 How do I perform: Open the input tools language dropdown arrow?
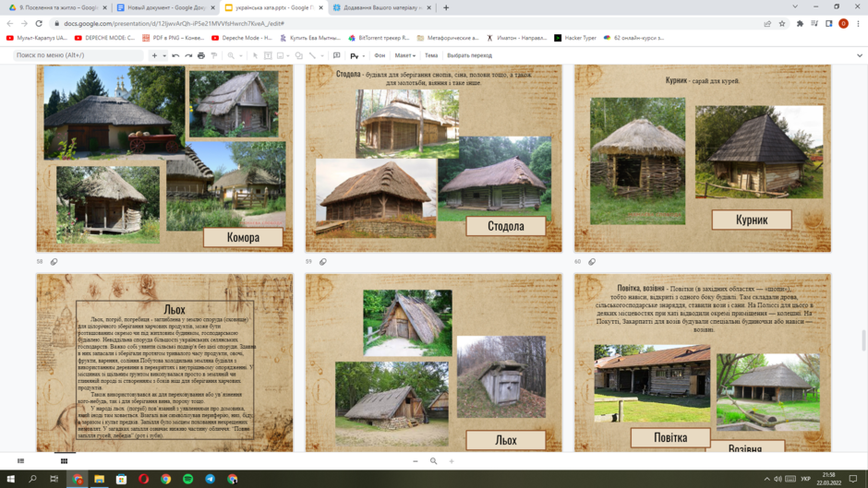click(x=363, y=56)
